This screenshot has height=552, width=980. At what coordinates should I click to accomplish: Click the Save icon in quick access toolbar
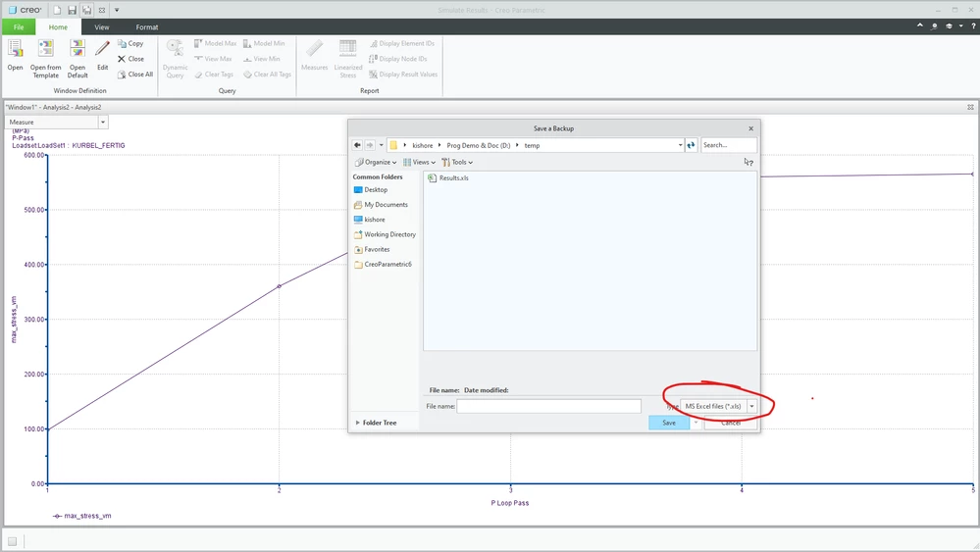pos(72,10)
